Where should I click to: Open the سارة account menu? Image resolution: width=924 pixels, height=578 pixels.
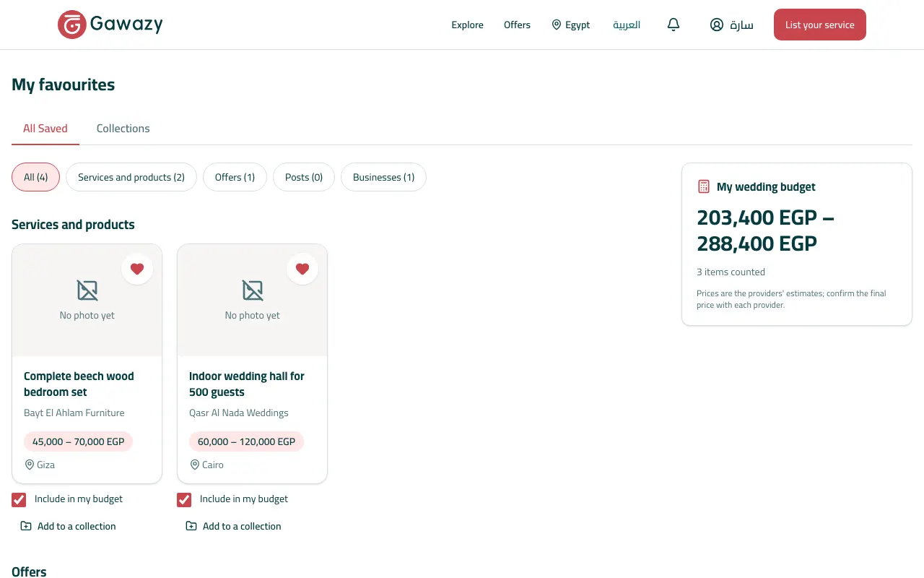732,25
